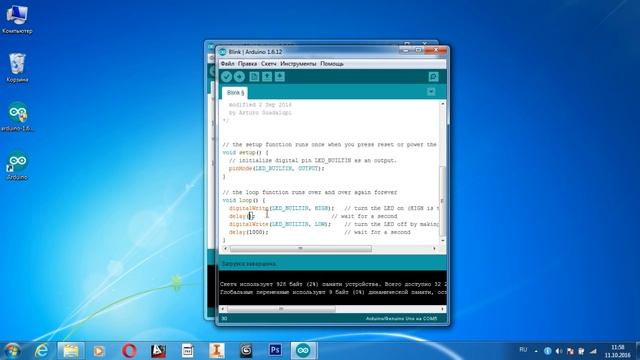Open File Explorer from taskbar
Screen dimensions: 640x360
click(x=71, y=351)
